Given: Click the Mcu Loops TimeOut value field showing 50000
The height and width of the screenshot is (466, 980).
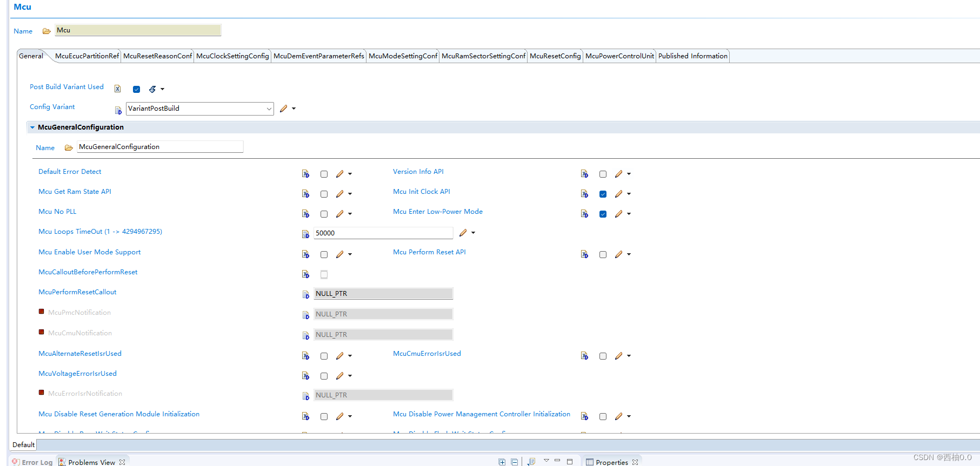Looking at the screenshot, I should tap(383, 233).
